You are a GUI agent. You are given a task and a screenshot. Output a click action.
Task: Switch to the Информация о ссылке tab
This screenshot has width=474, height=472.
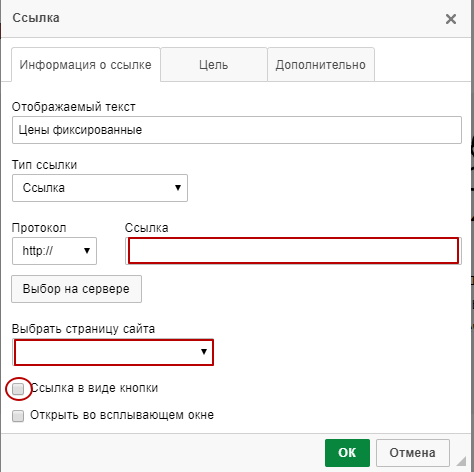click(x=86, y=65)
